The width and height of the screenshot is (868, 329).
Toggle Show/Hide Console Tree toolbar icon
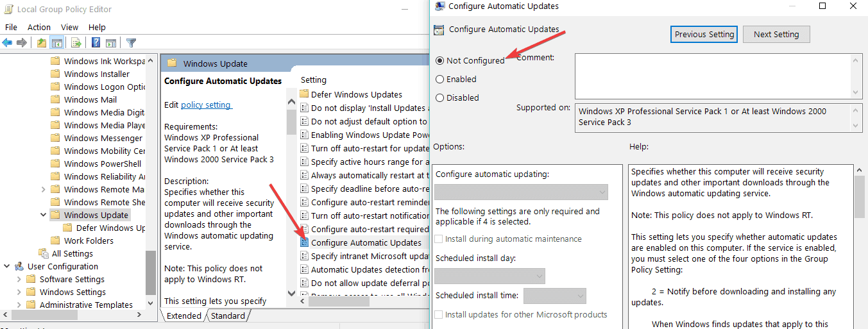point(57,43)
